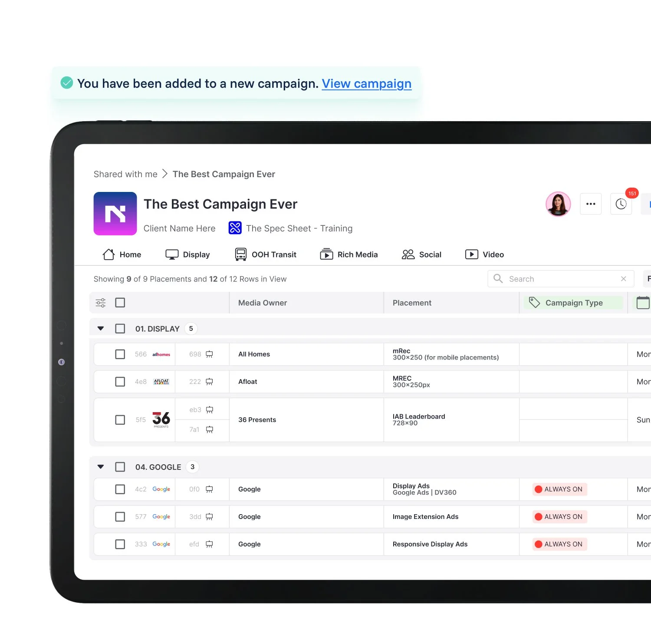Click the calendar column header icon
The image size is (651, 644).
643,303
